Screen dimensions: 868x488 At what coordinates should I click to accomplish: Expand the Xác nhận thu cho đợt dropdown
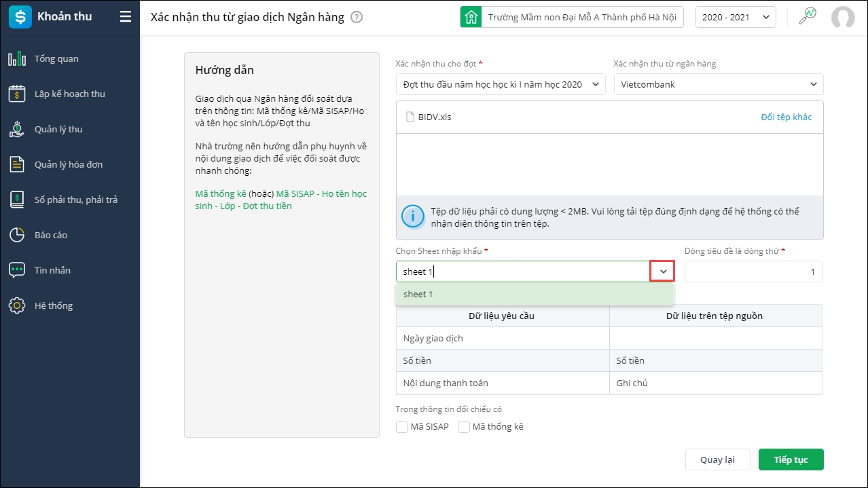coord(500,84)
